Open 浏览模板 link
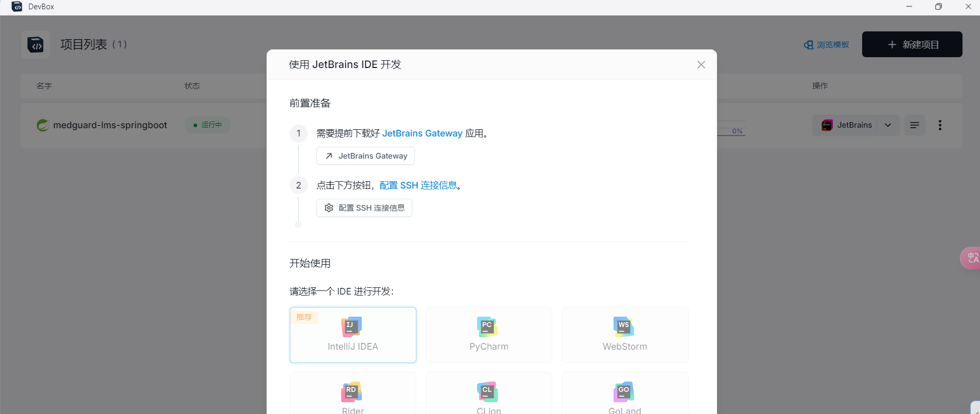The width and height of the screenshot is (980, 414). click(827, 45)
